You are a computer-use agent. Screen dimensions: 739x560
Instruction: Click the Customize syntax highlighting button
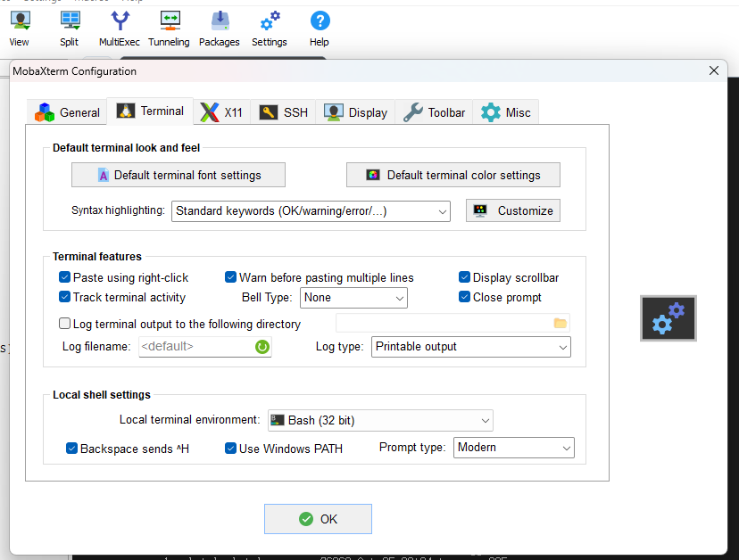click(513, 210)
